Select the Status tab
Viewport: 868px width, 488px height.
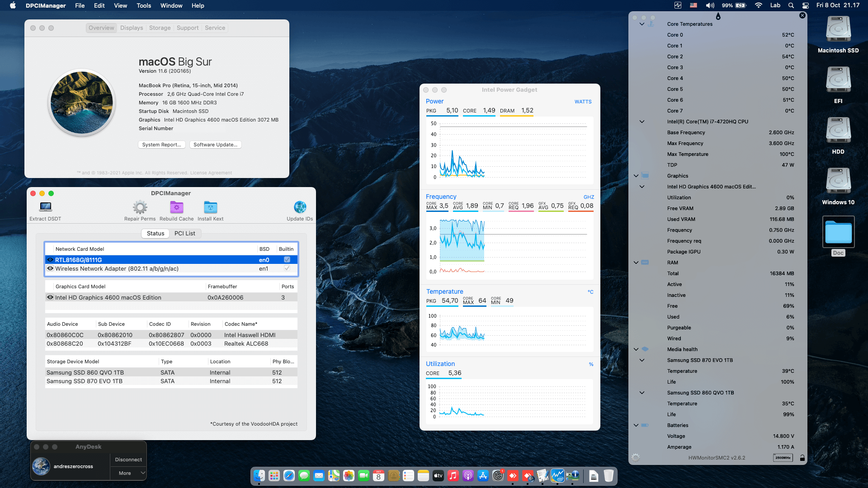click(156, 234)
